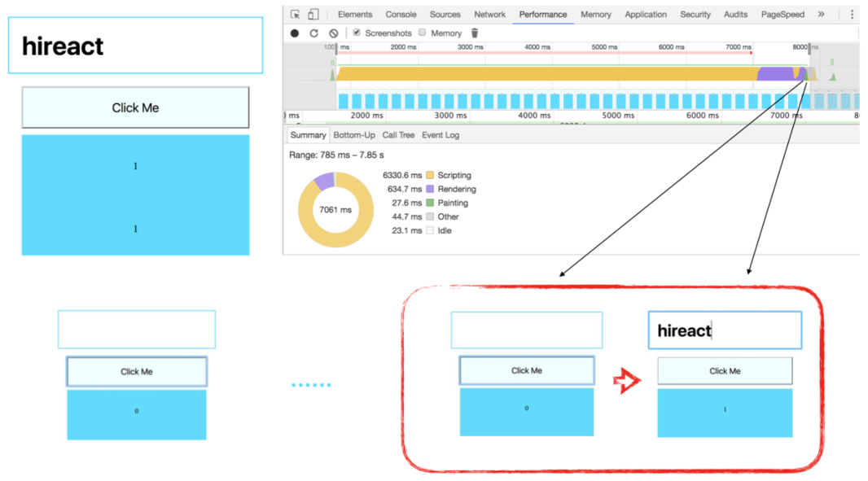Open the Application tab

click(646, 15)
